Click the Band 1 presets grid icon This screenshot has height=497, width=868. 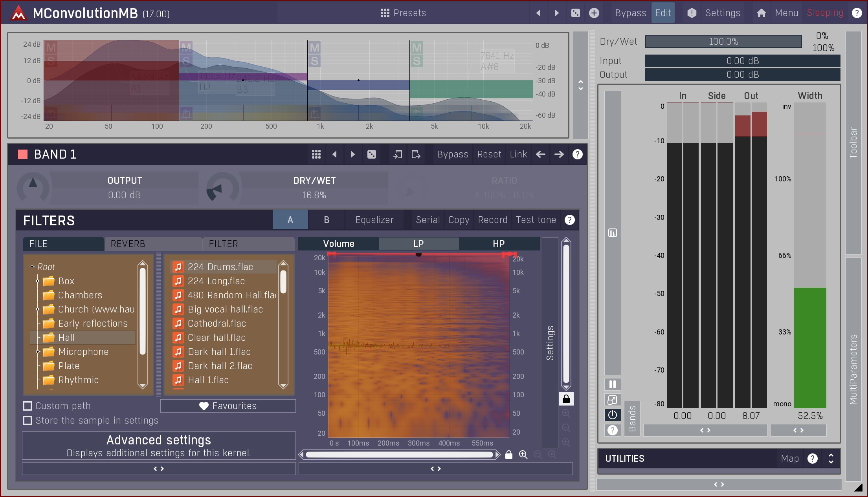pyautogui.click(x=316, y=154)
